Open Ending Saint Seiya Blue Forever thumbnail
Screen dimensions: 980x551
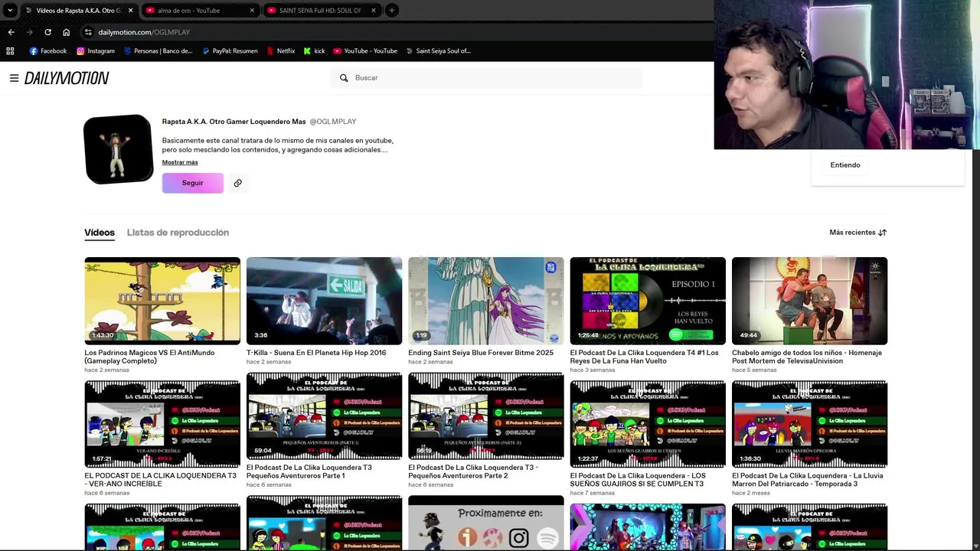(x=486, y=301)
